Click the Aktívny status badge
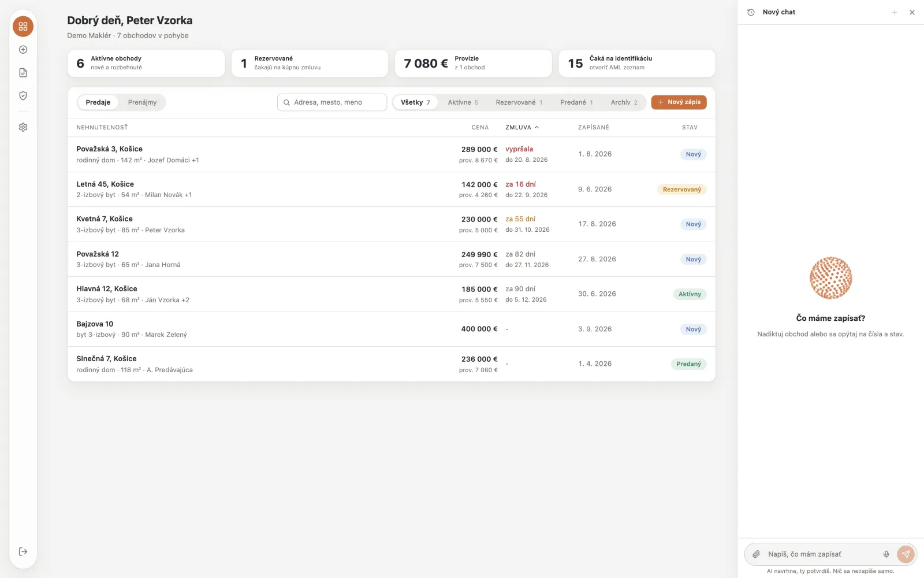 (690, 294)
